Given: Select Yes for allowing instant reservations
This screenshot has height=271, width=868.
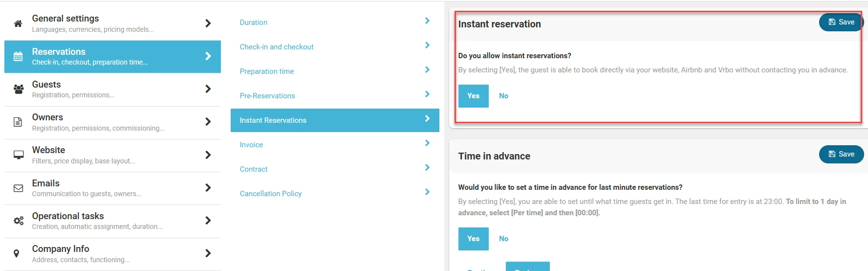Looking at the screenshot, I should click(473, 96).
